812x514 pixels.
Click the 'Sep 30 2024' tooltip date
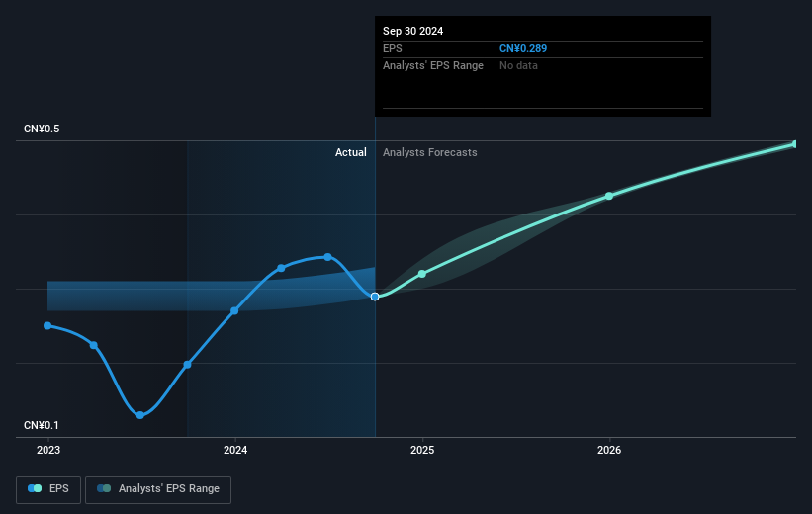pyautogui.click(x=412, y=31)
